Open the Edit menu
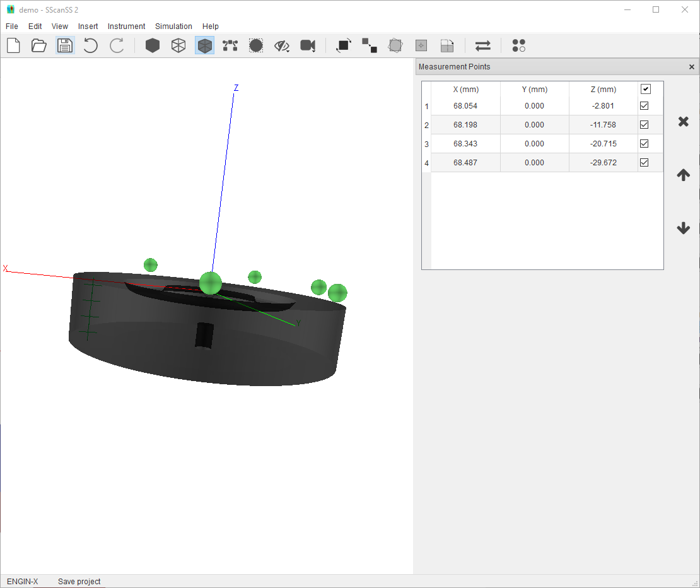This screenshot has width=700, height=588. tap(35, 26)
